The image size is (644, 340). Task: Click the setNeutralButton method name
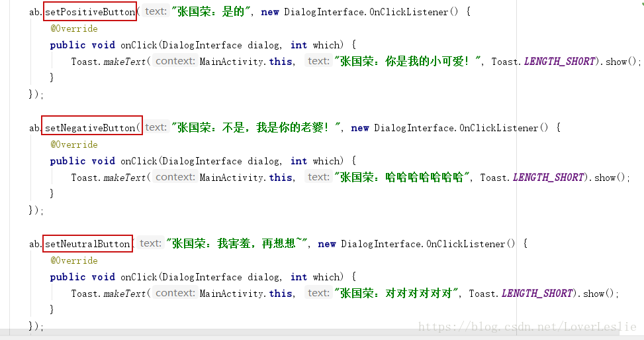coord(87,244)
